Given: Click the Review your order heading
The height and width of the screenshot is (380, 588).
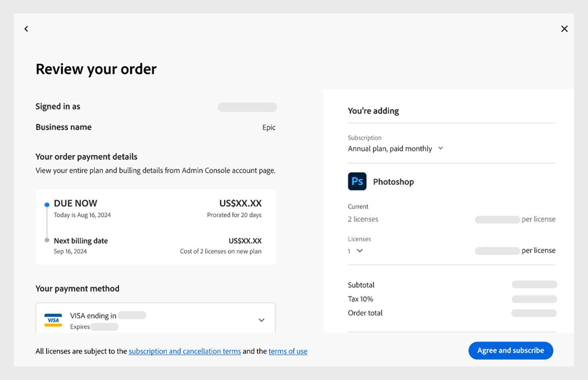Looking at the screenshot, I should coord(96,69).
